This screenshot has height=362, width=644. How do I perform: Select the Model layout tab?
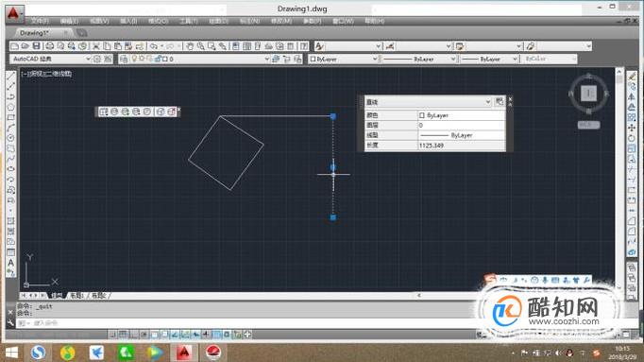click(x=57, y=296)
